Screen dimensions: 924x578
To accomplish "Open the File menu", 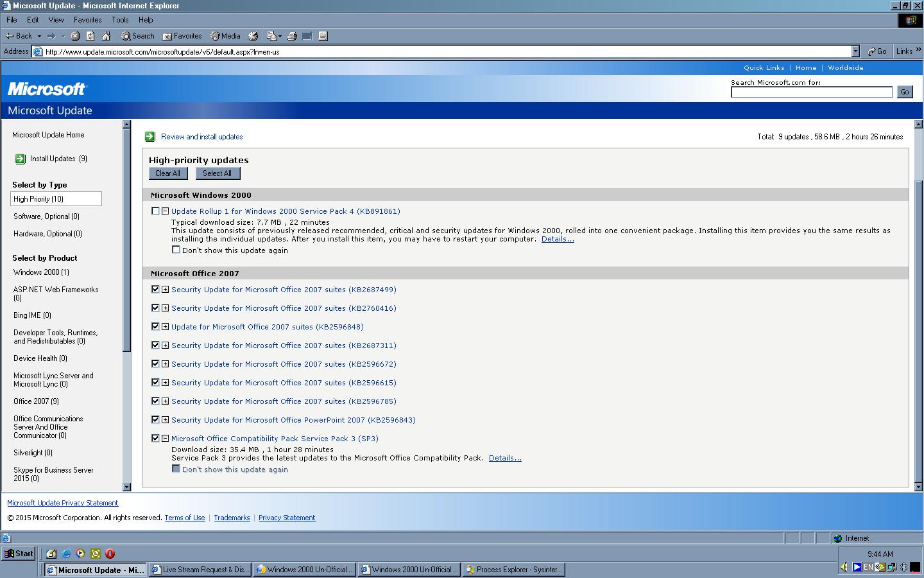I will tap(12, 20).
